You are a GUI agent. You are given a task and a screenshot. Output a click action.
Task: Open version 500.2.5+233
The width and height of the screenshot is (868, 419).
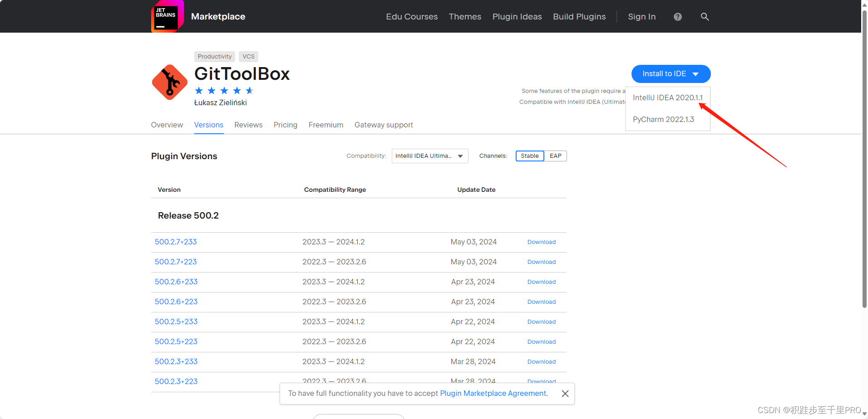(x=176, y=322)
